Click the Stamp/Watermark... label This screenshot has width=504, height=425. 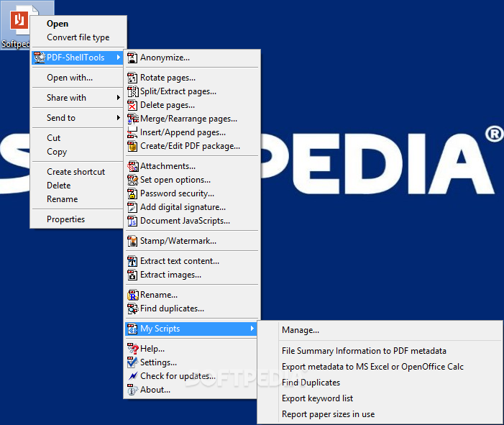178,241
